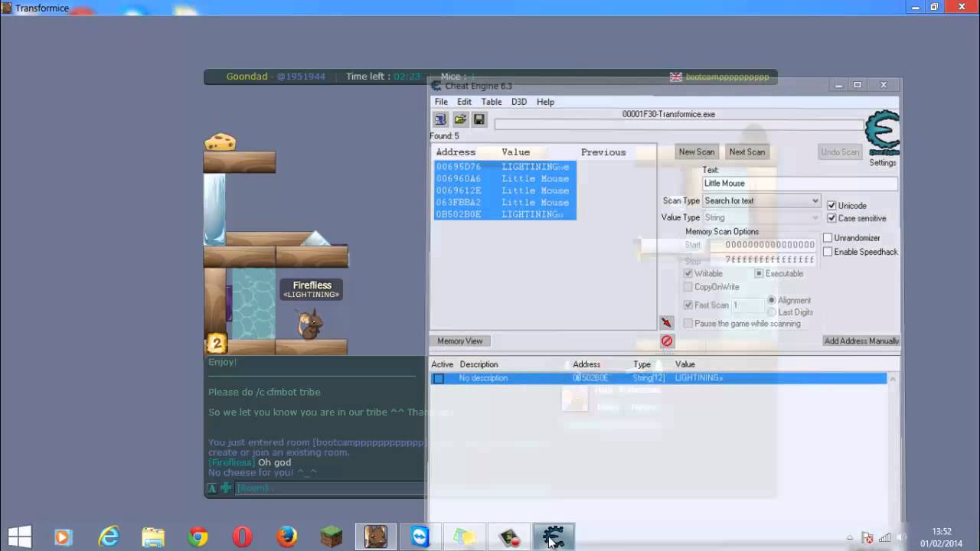Open Minecraft from the taskbar
Viewport: 980px width, 551px height.
tap(331, 537)
